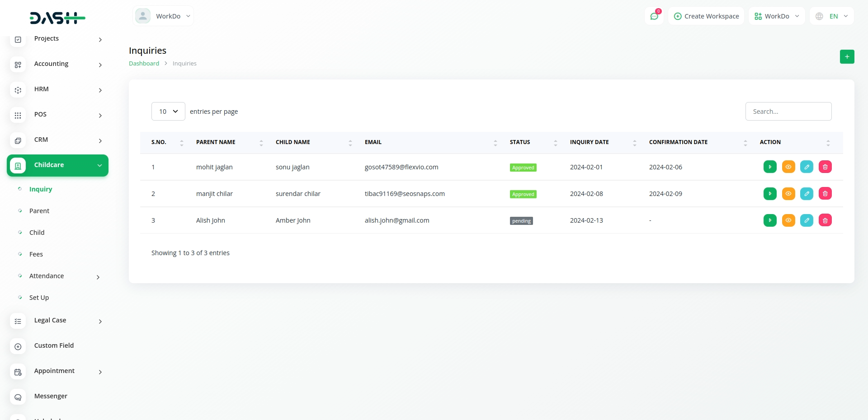Open the entries per page dropdown
This screenshot has height=420, width=868.
[x=168, y=112]
